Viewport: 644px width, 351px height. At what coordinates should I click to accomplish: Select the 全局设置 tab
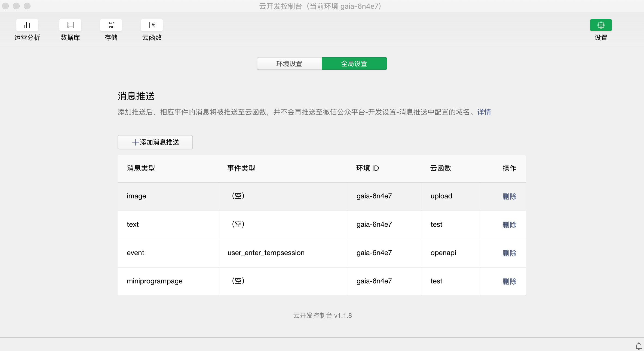pos(354,64)
